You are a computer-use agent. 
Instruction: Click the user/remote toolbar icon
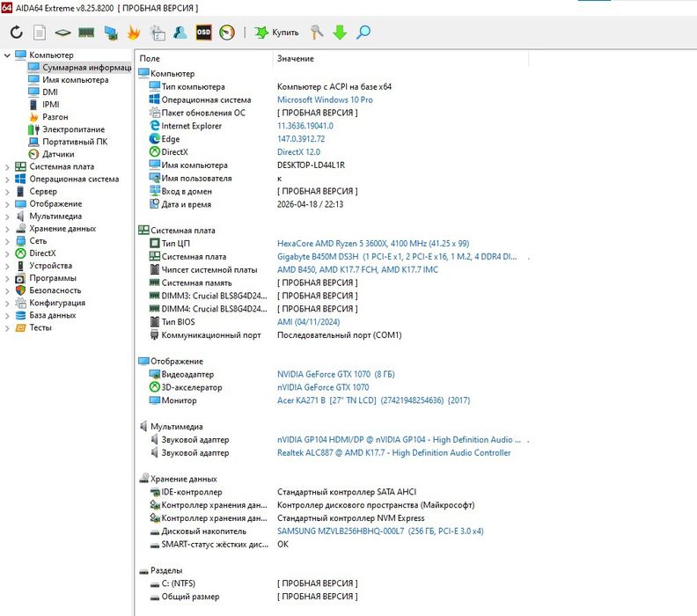tap(180, 32)
